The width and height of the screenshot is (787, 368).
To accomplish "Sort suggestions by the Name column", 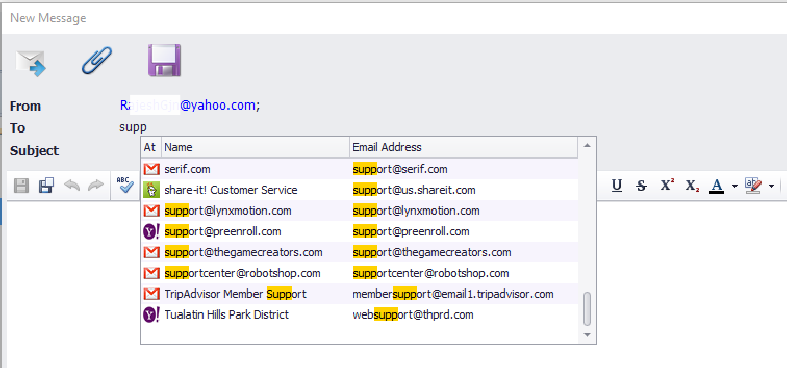I will 255,147.
